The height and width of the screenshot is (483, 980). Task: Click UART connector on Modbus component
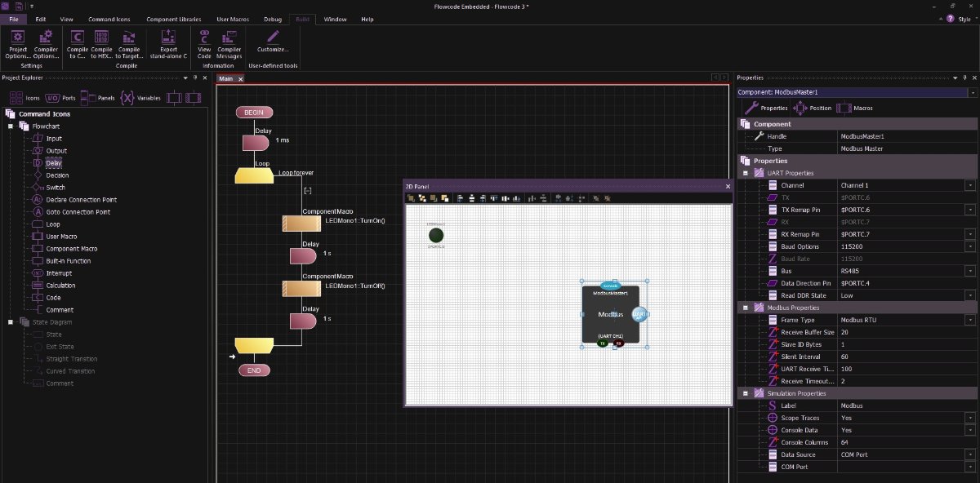pos(639,314)
